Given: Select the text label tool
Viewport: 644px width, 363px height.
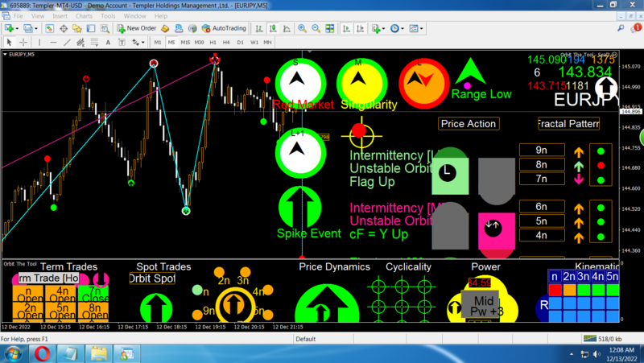Looking at the screenshot, I should tap(122, 43).
